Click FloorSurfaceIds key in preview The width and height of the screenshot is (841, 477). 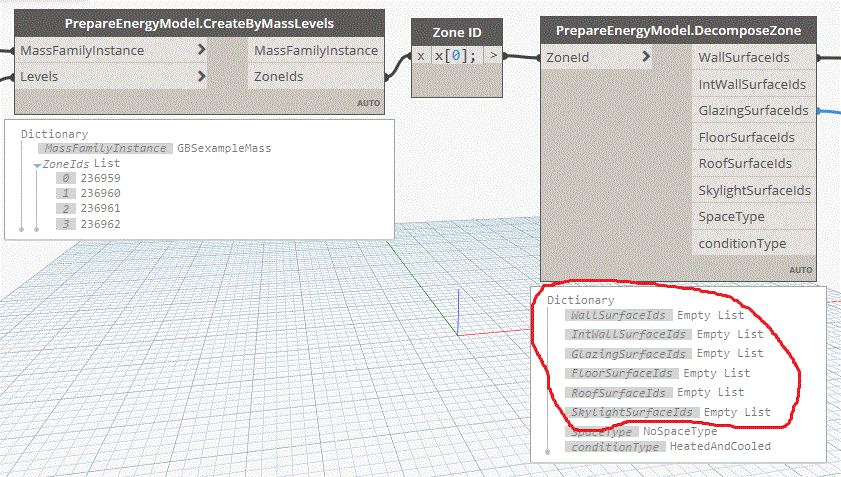(622, 373)
